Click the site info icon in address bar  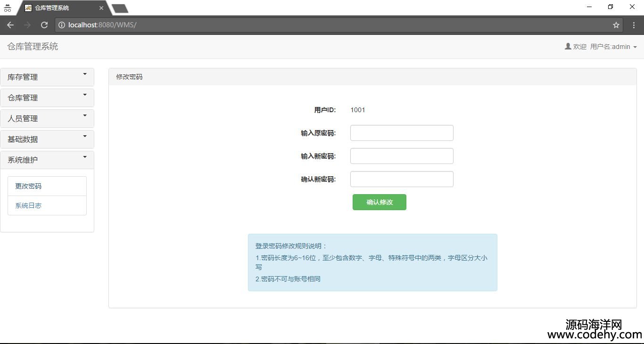point(62,25)
